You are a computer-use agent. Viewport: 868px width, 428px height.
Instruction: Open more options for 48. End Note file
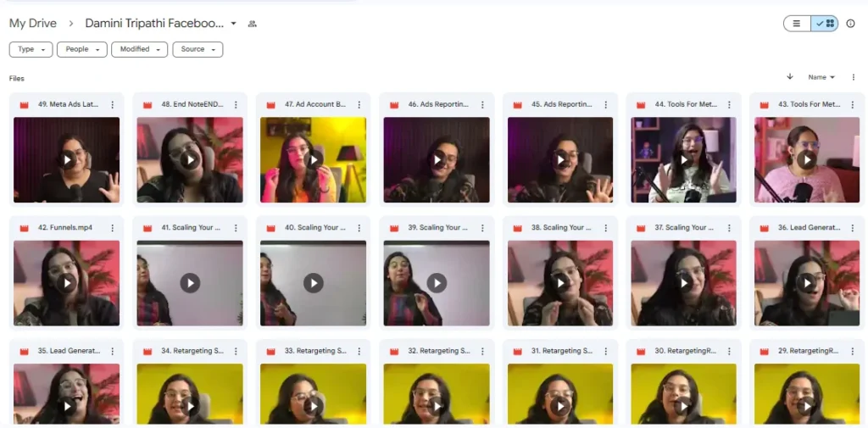pos(236,104)
